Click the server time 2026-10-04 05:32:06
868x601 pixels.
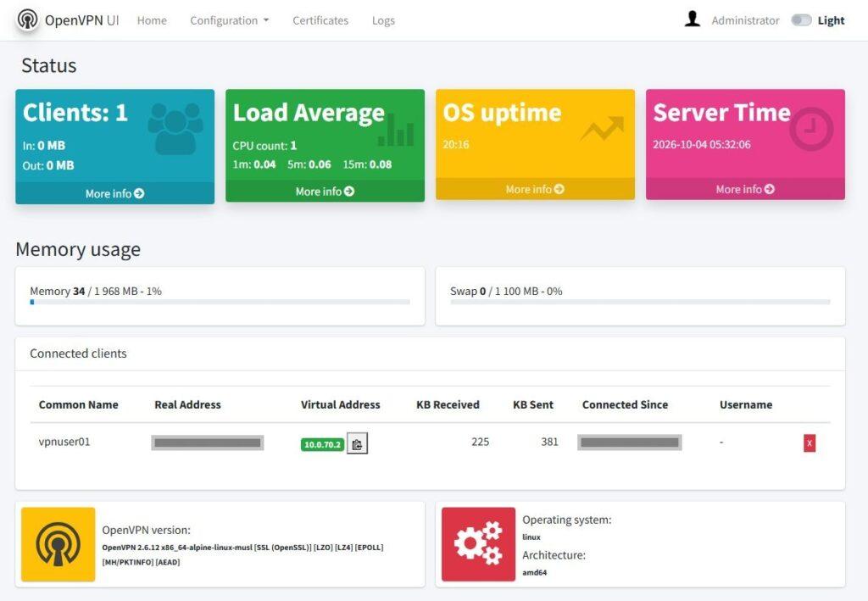pyautogui.click(x=701, y=144)
